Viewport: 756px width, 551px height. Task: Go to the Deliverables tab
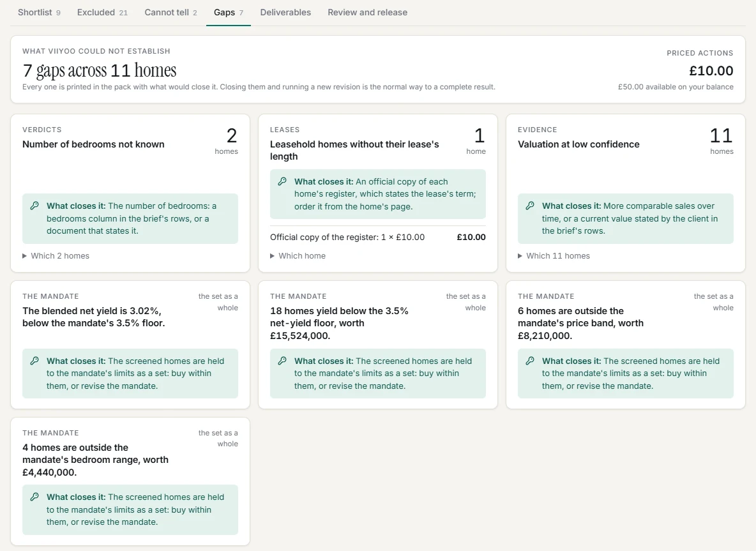285,13
